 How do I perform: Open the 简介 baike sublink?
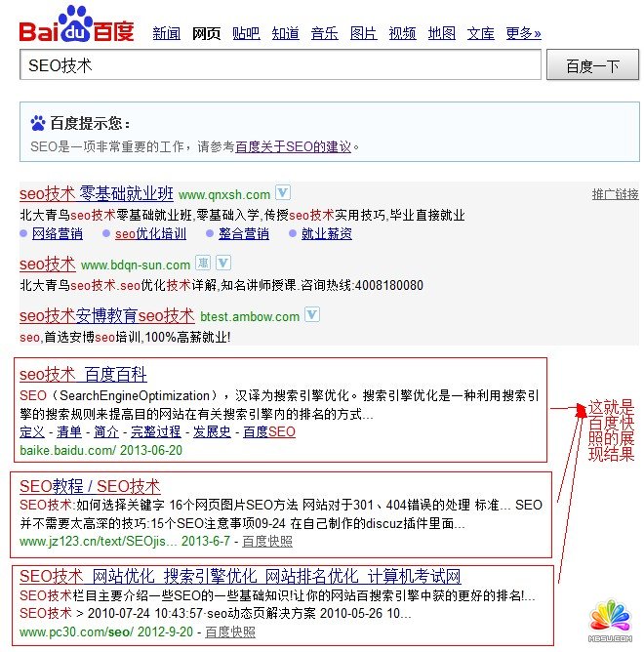pyautogui.click(x=106, y=431)
